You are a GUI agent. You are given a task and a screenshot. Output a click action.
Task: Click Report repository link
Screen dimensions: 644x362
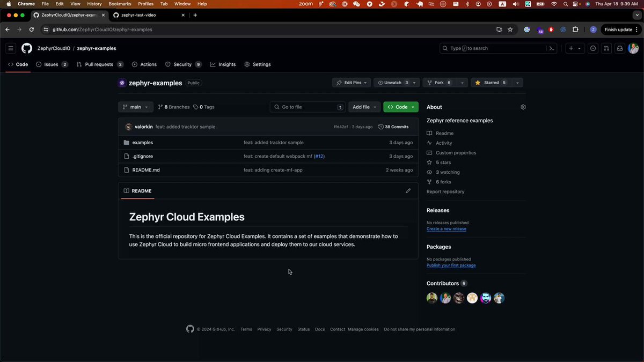coord(445,191)
